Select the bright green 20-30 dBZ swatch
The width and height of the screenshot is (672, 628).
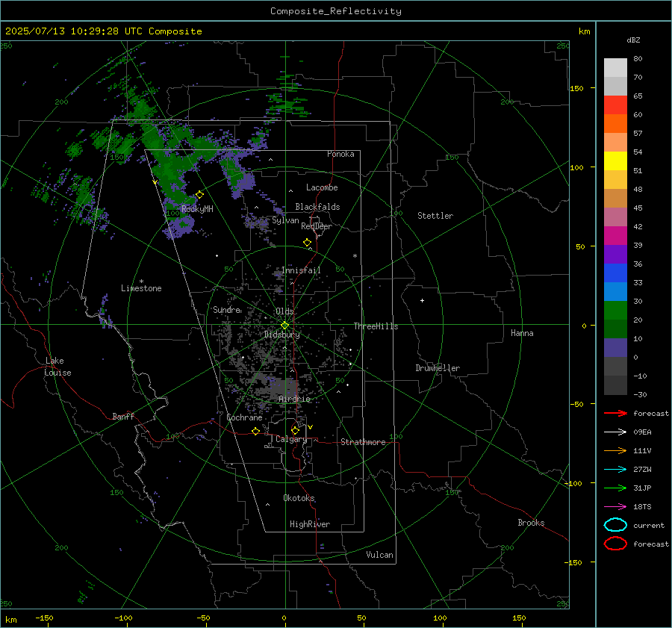[x=615, y=311]
